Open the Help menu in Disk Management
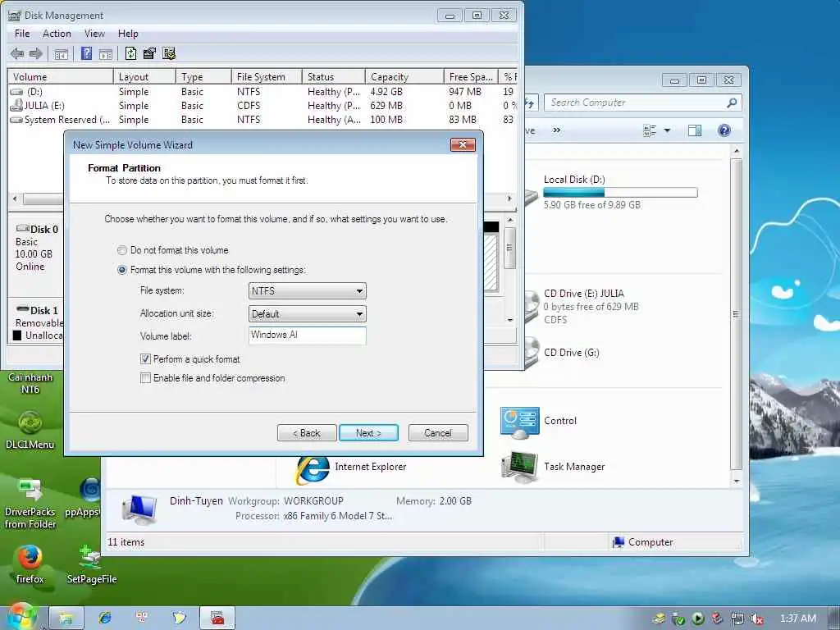 point(128,34)
